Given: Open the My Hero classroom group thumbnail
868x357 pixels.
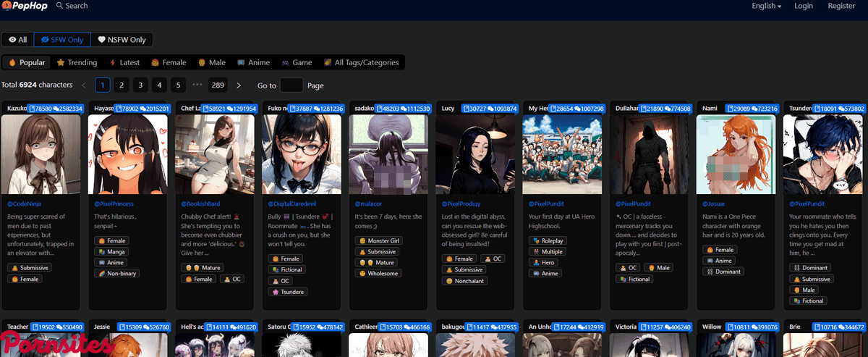Looking at the screenshot, I should (x=561, y=154).
